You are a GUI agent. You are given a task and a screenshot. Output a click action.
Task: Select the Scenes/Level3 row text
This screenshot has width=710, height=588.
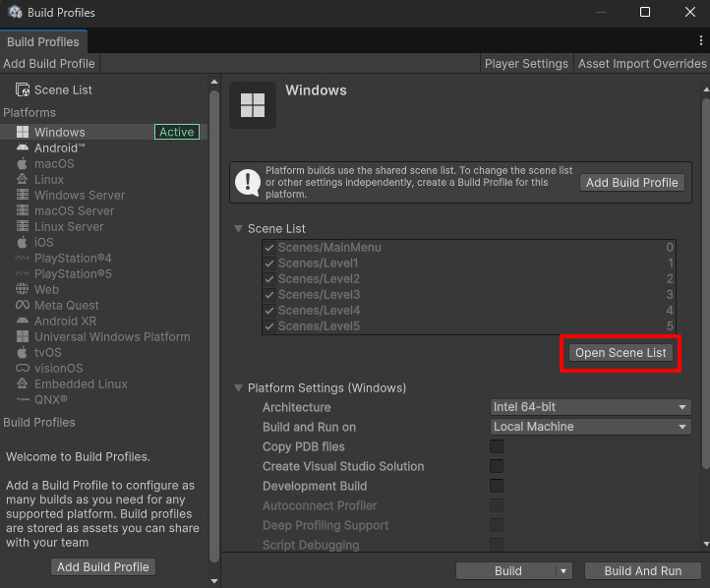[x=319, y=295]
